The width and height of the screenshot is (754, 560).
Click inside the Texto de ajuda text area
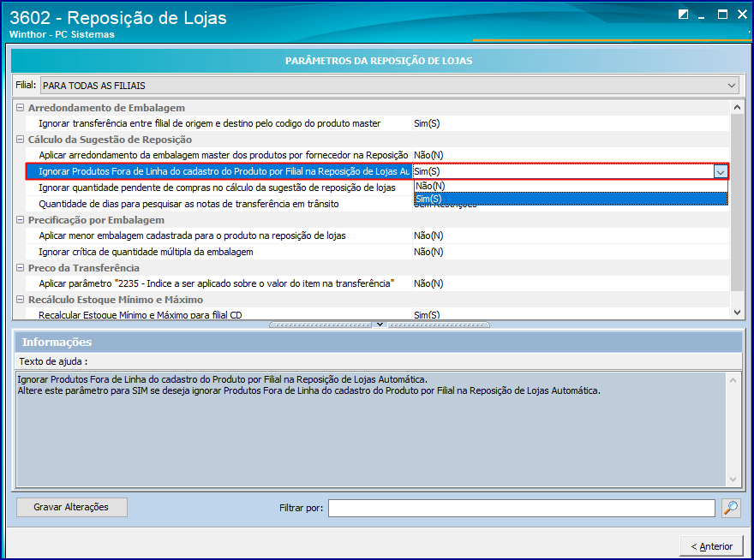[x=371, y=429]
